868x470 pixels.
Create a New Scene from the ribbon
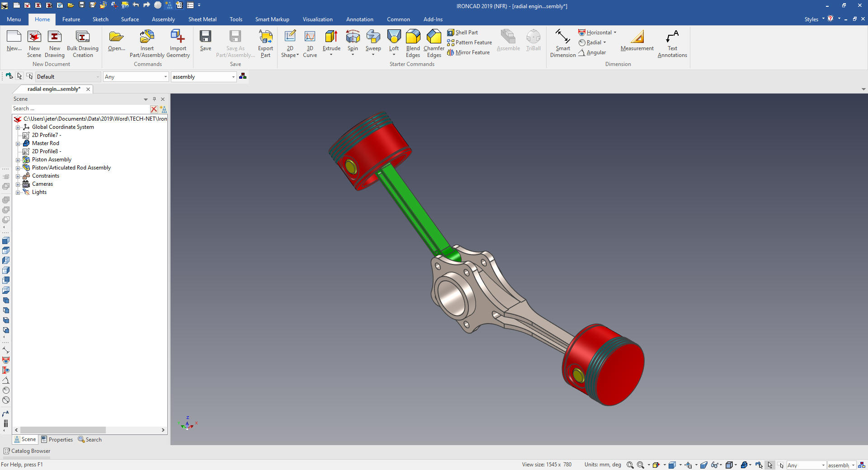point(34,44)
